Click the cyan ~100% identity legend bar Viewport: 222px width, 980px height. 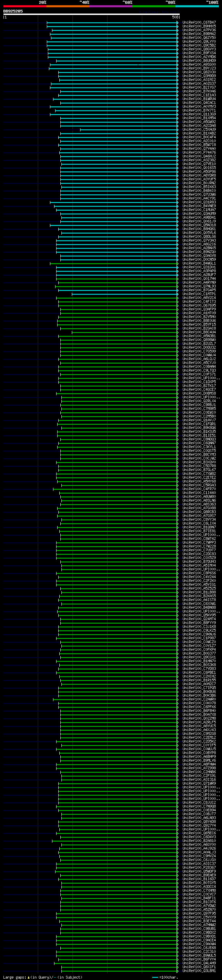pos(197,6)
